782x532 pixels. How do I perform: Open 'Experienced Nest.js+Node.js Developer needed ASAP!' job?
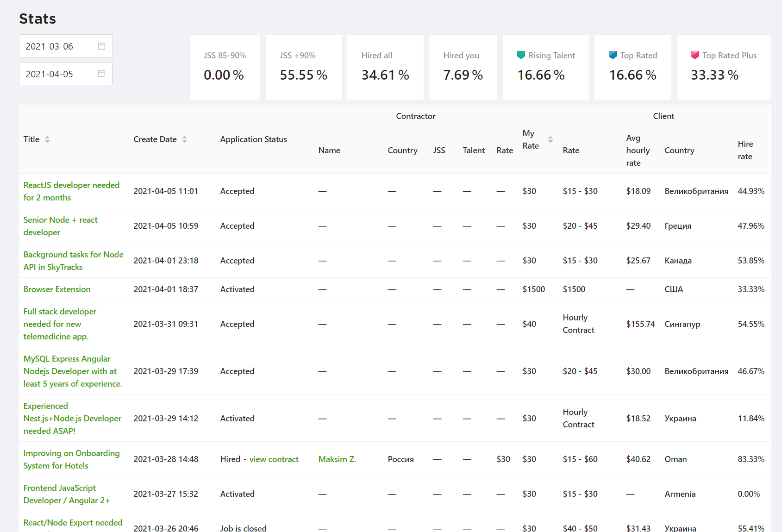coord(72,419)
